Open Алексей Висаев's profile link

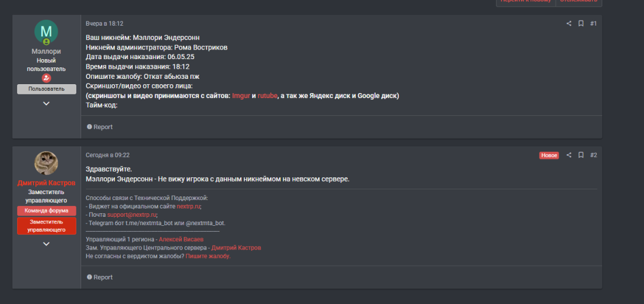point(181,239)
